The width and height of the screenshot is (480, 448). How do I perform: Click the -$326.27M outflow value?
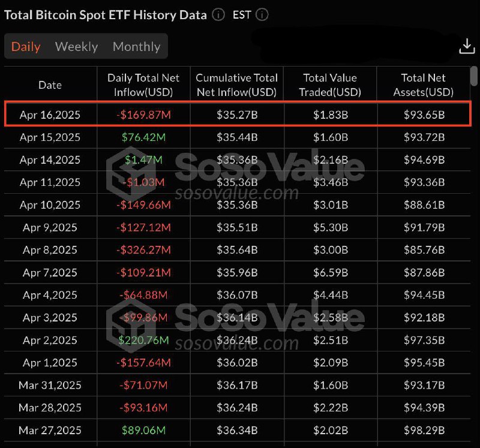pos(143,250)
